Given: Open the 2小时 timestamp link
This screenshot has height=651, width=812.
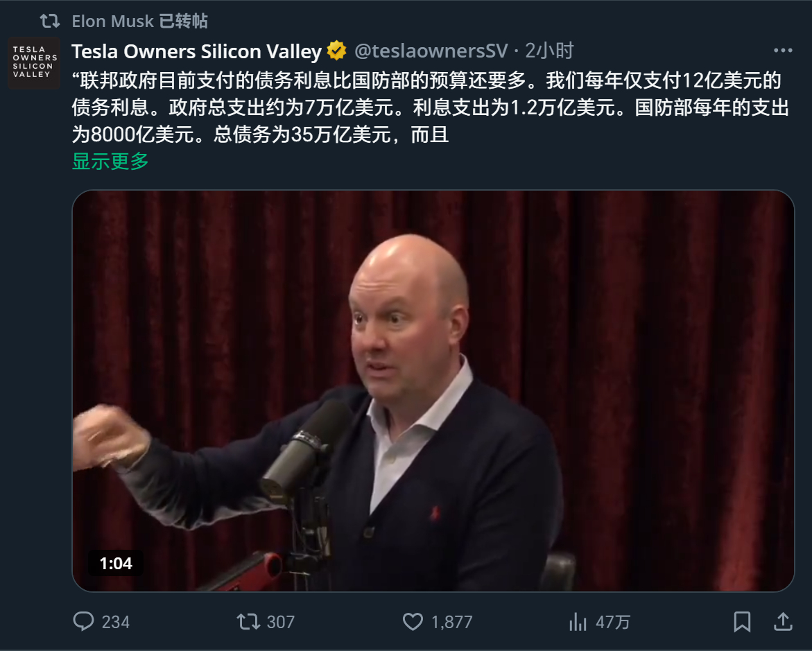Looking at the screenshot, I should [549, 51].
